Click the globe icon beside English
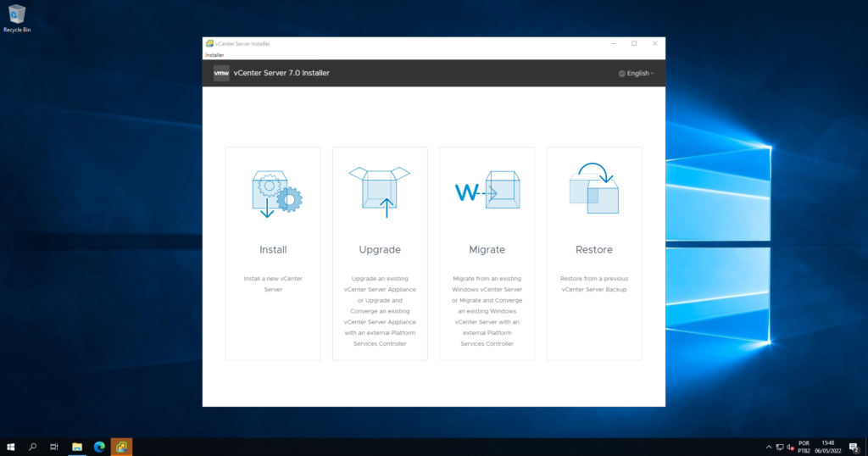This screenshot has width=868, height=456. [621, 74]
